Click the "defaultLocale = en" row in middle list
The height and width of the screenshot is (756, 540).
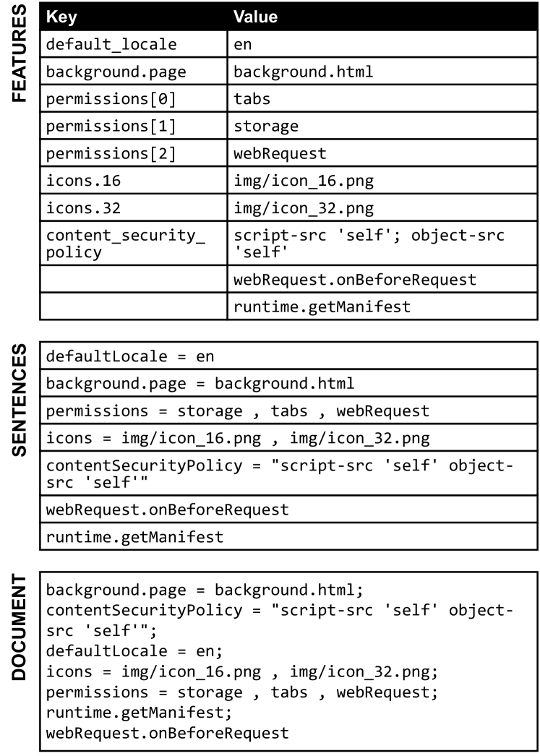(288, 356)
